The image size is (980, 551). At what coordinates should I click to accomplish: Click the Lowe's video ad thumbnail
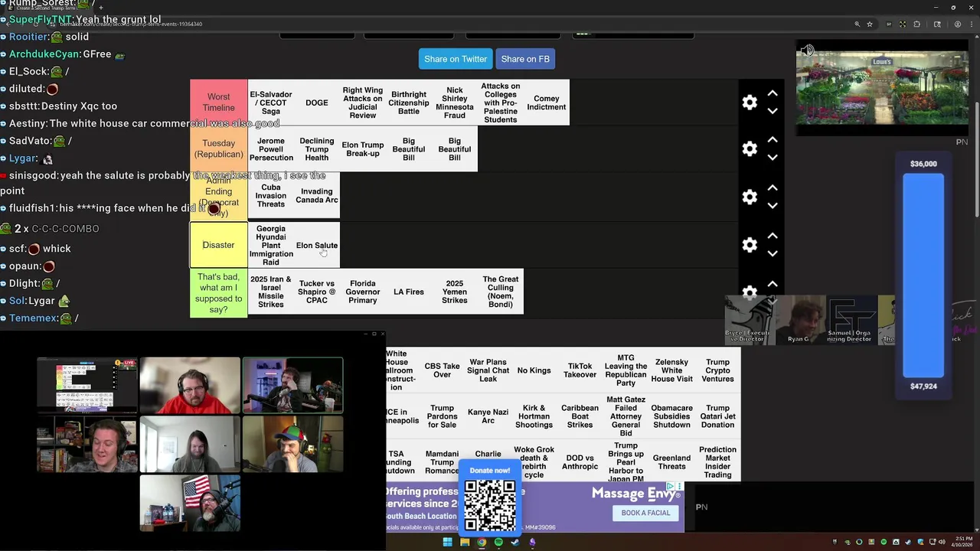pos(882,88)
